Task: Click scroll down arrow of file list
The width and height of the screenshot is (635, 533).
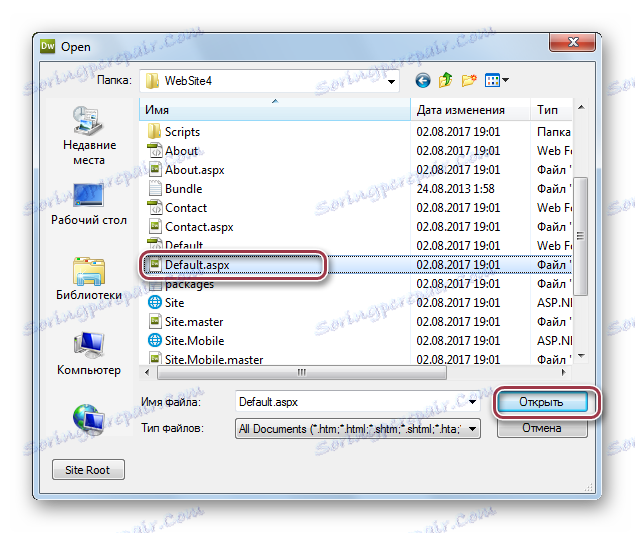Action: [x=581, y=356]
